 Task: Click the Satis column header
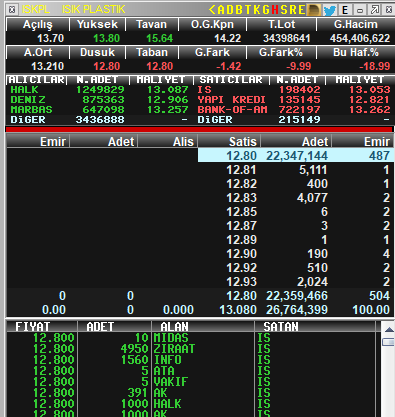(229, 142)
